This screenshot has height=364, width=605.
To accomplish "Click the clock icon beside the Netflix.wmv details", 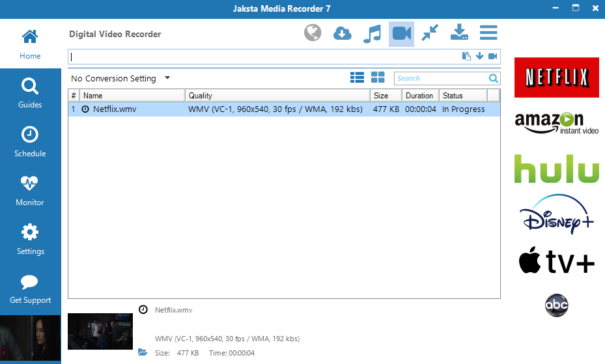I will 143,310.
